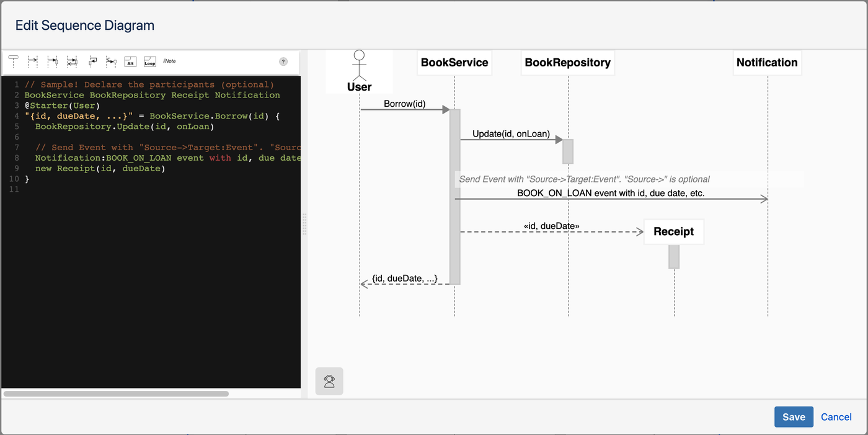Place cursor on empty line 11 in editor
The width and height of the screenshot is (868, 435).
[x=124, y=189]
